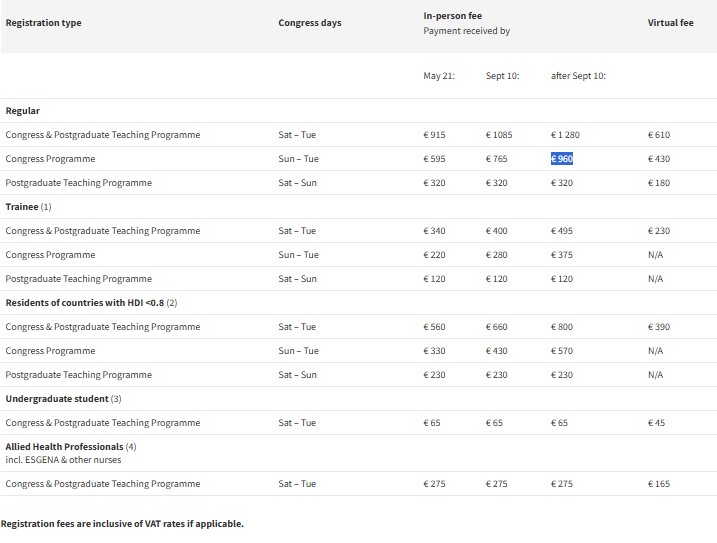This screenshot has height=543, width=717.
Task: Click the € 165 allied health virtual fee
Action: point(659,484)
